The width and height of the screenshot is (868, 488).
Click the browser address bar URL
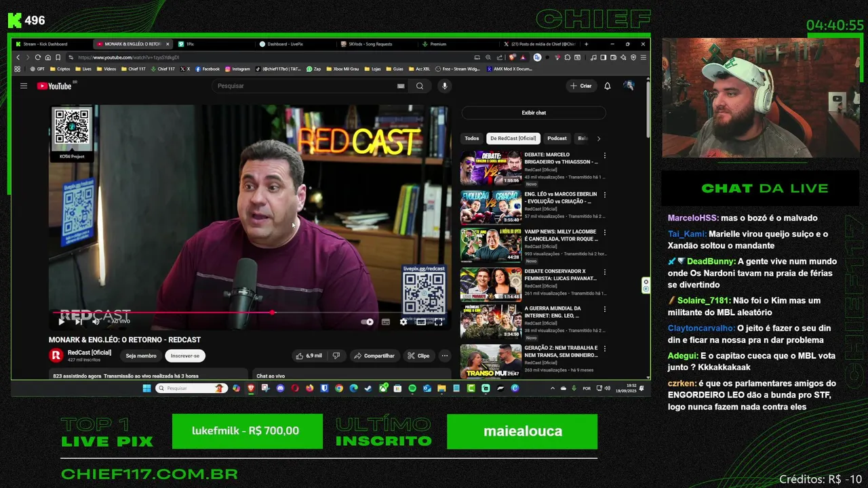129,58
